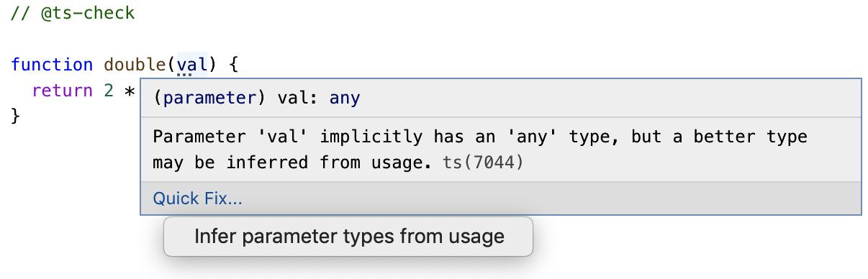The image size is (868, 279).
Task: Click the ts(7044) error code
Action: click(483, 163)
